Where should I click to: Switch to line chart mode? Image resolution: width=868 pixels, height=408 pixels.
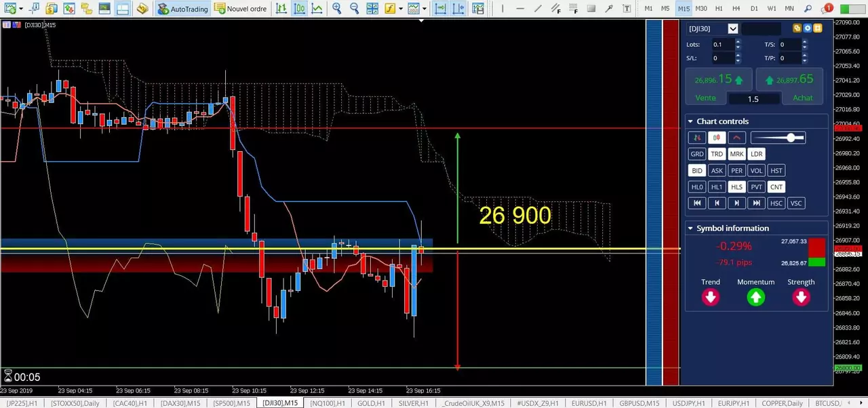(317, 9)
